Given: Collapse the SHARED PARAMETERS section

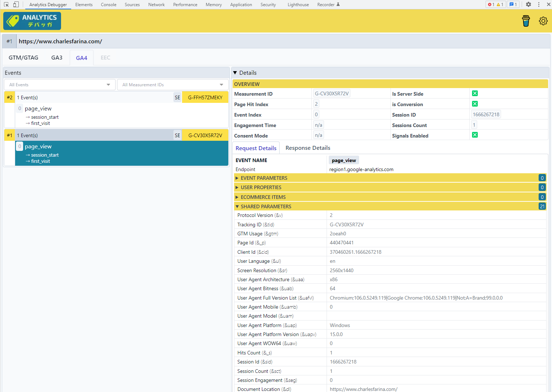Looking at the screenshot, I should [x=266, y=206].
